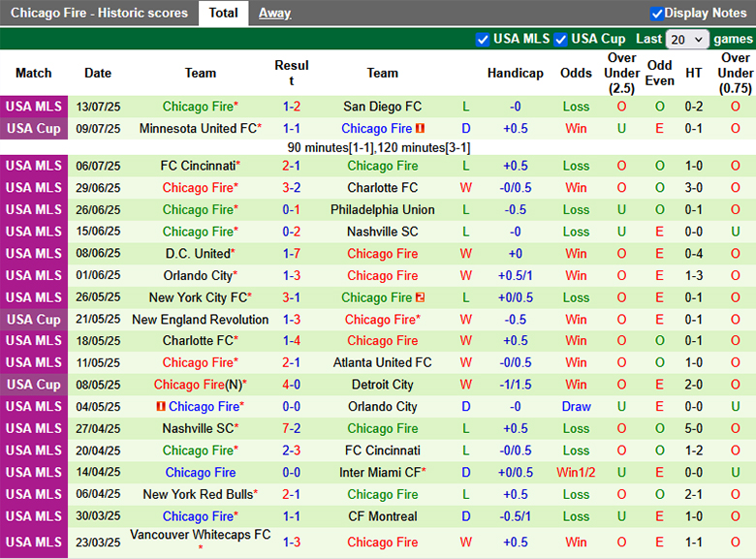Click the Date column header
This screenshot has height=559, width=756.
98,73
